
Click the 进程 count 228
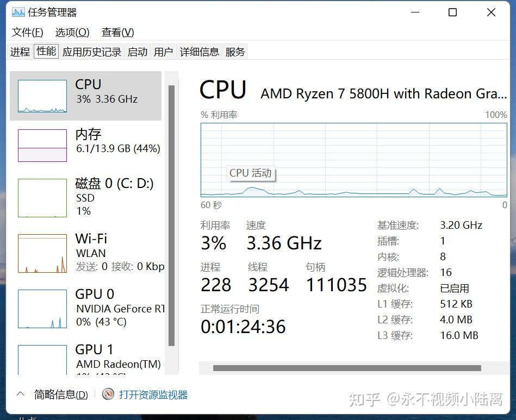pos(216,285)
